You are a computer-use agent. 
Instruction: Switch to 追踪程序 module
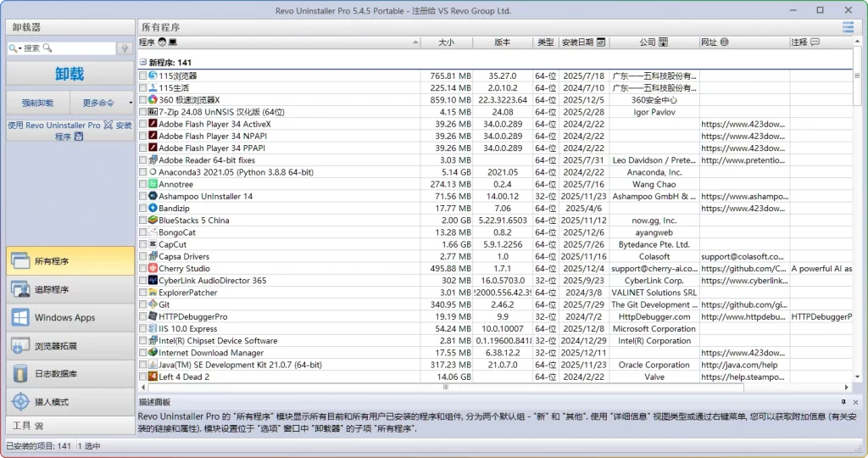(70, 289)
